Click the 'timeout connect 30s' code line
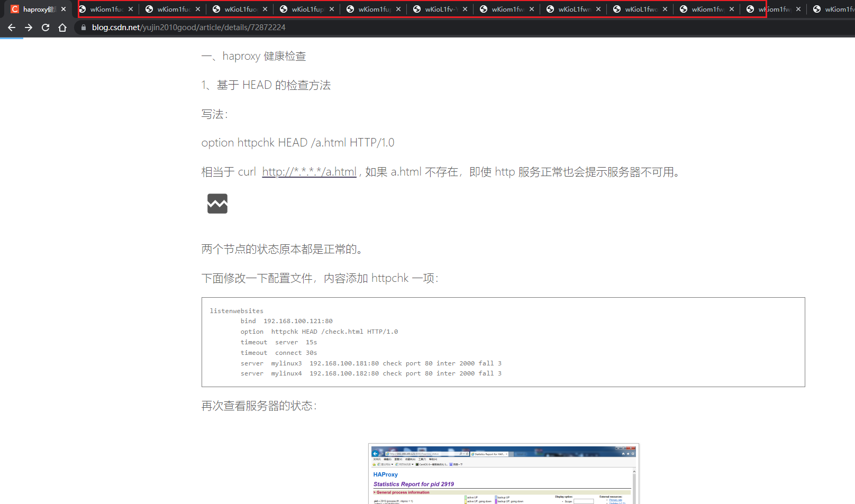855x504 pixels. (x=279, y=353)
